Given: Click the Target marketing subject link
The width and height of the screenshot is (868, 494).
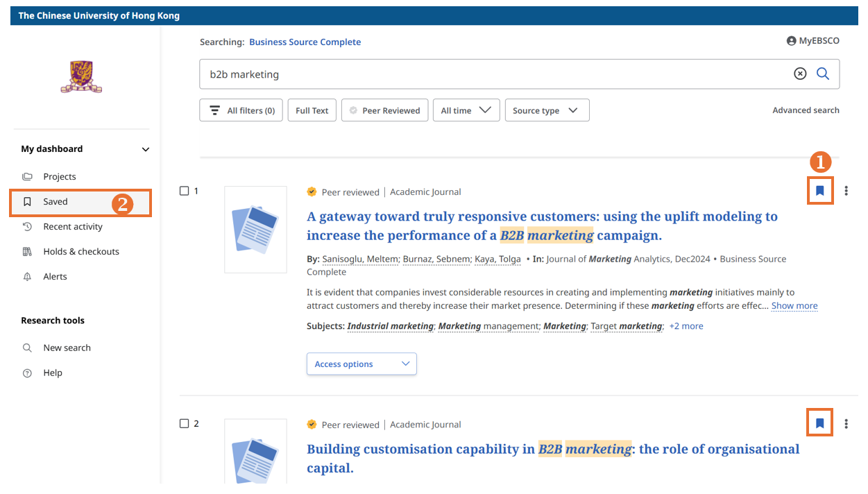Looking at the screenshot, I should tap(627, 326).
